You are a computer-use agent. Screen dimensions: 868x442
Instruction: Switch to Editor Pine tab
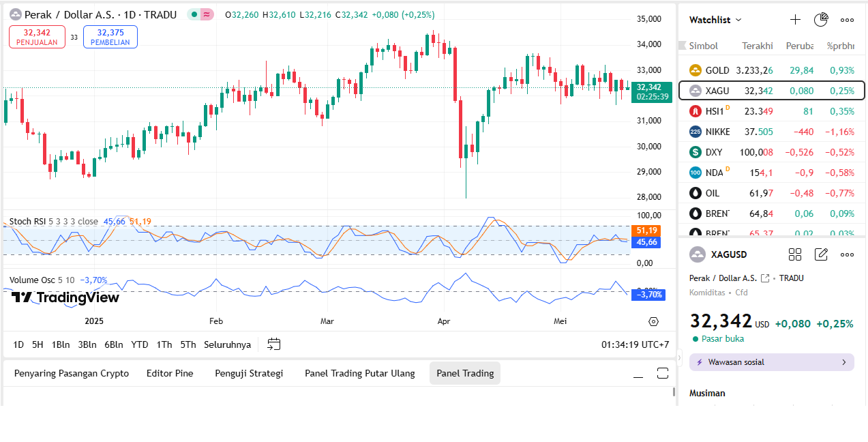(170, 373)
